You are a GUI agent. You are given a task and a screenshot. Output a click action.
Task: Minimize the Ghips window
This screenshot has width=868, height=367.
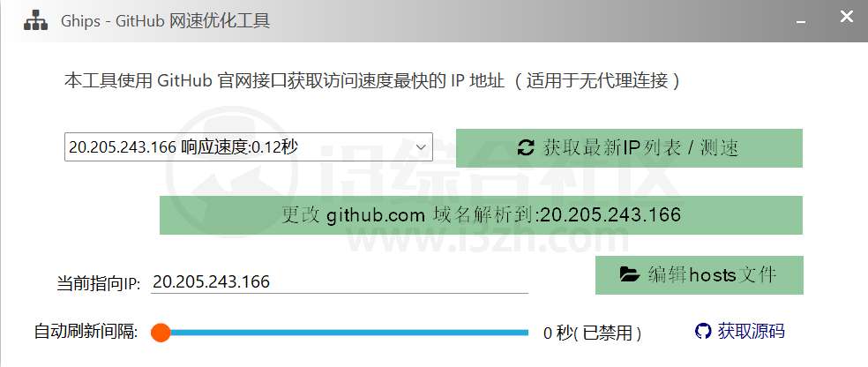800,22
